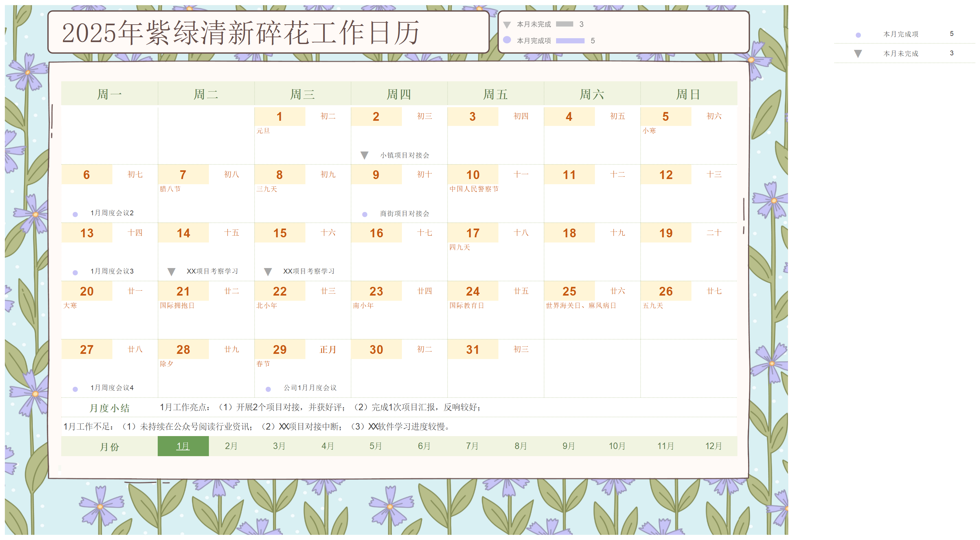
Task: Click the 春节 label under day 29
Action: (263, 364)
